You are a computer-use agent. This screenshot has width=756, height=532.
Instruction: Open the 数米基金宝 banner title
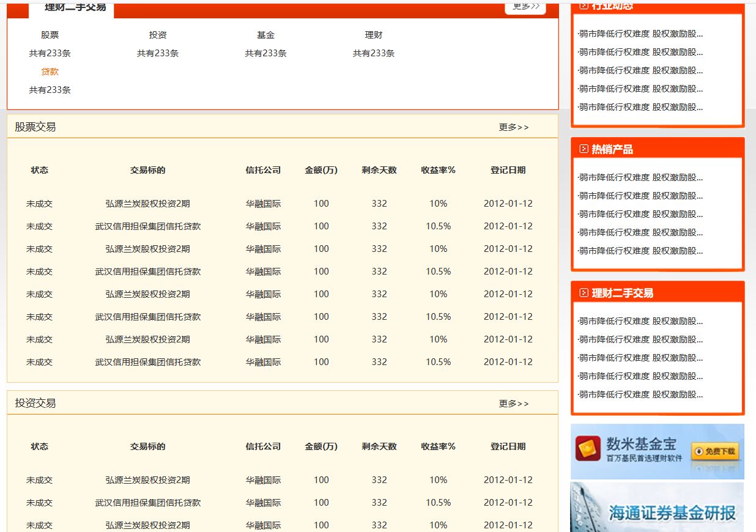(642, 444)
